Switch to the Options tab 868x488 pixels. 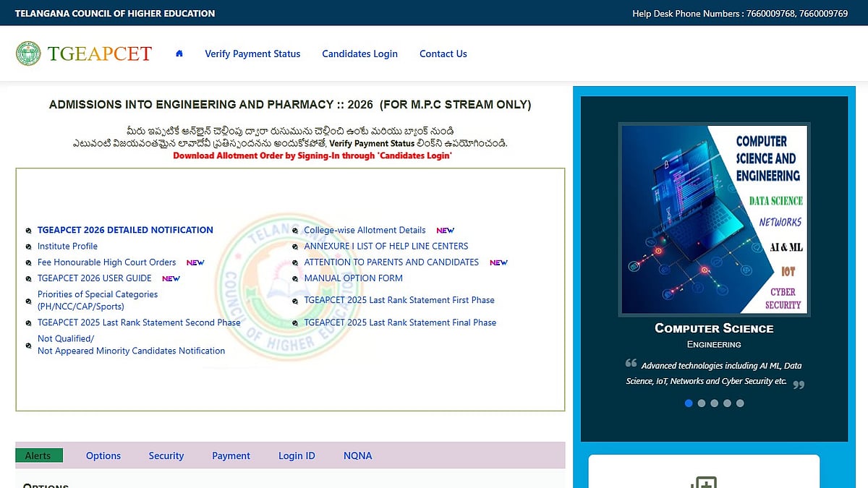click(103, 455)
